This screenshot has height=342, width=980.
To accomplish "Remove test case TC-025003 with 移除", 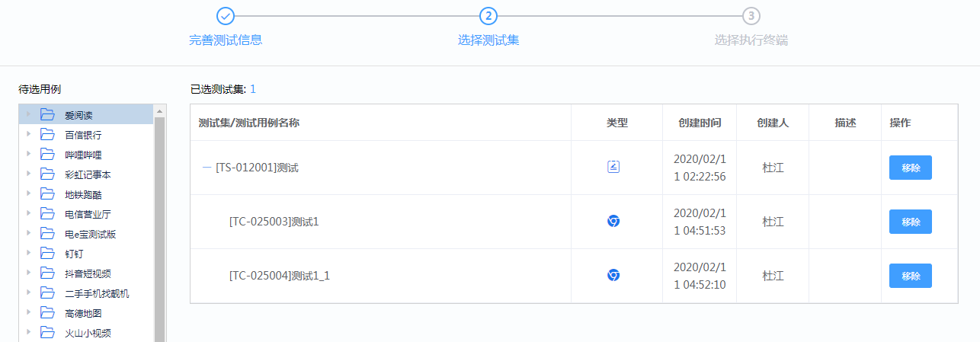I will click(911, 222).
